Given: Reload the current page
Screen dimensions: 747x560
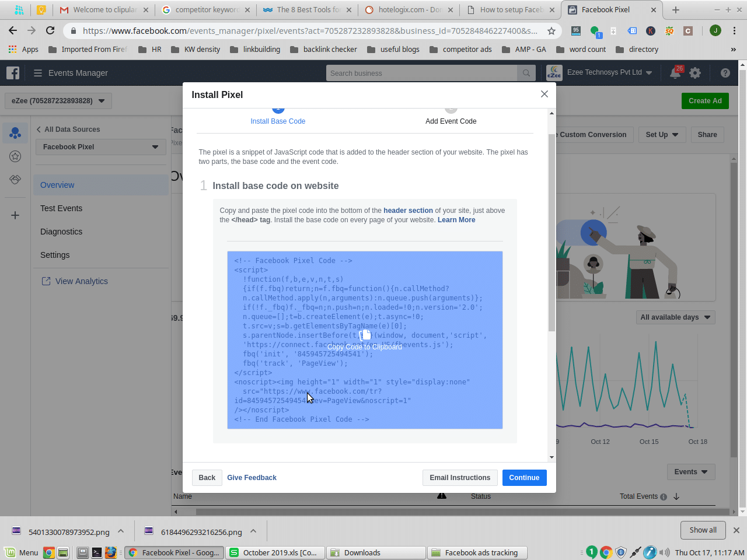Looking at the screenshot, I should pos(50,31).
